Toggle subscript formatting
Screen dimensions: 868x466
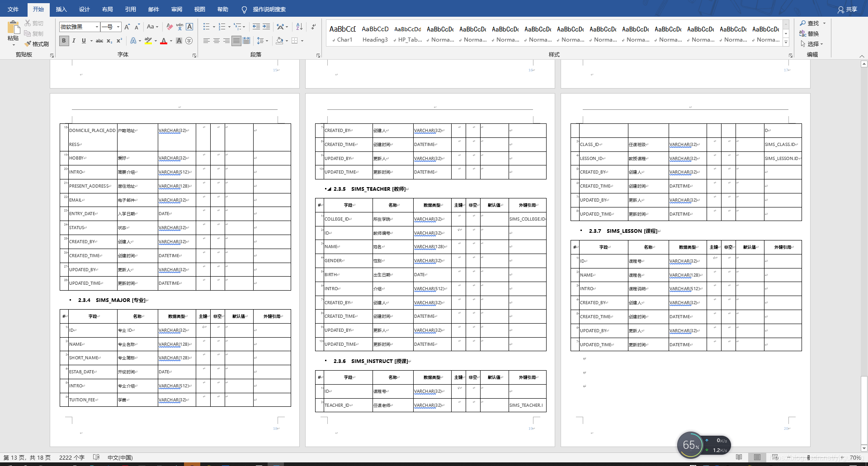click(109, 41)
